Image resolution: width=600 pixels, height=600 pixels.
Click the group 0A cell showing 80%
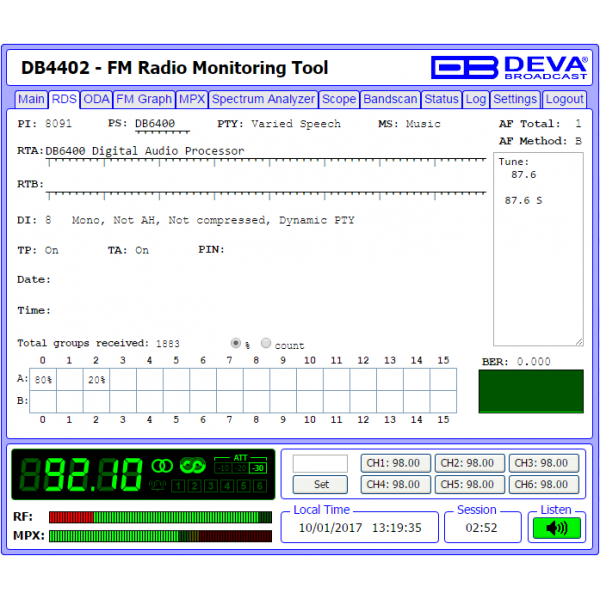click(x=43, y=380)
